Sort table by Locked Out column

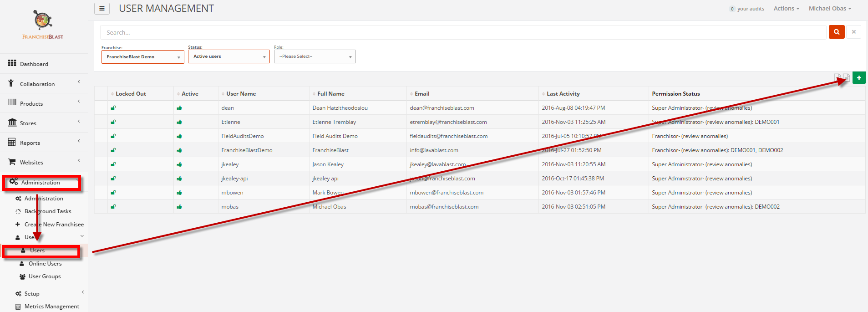point(131,94)
